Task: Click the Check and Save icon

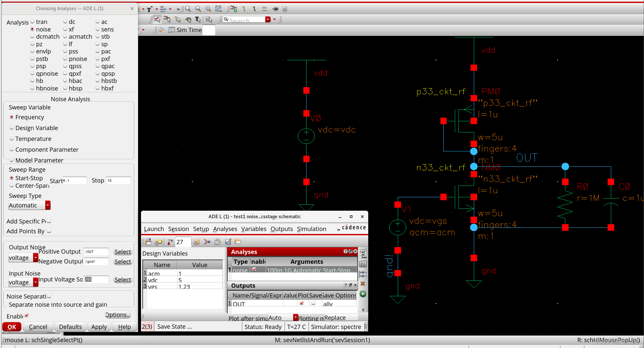Action: pyautogui.click(x=157, y=20)
